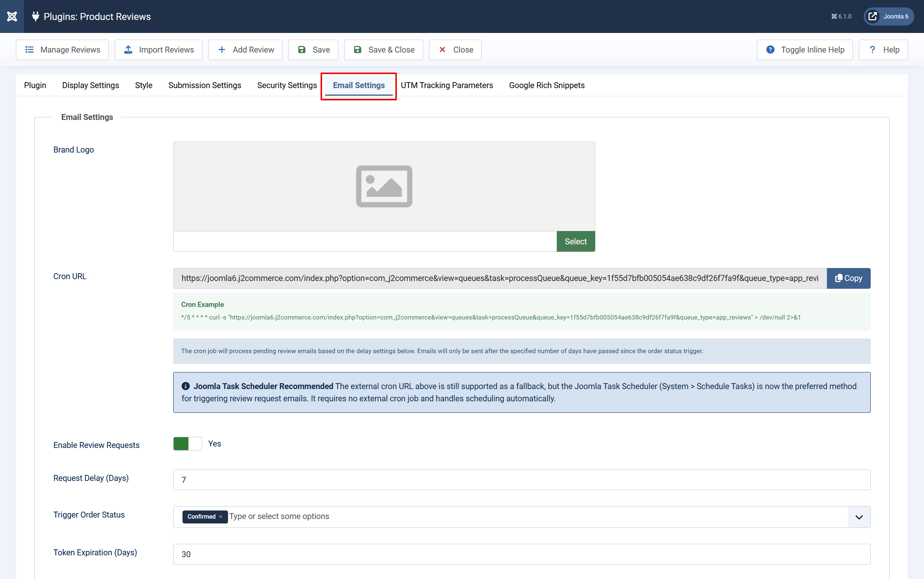The image size is (924, 579).
Task: Click Enable Review Requests label
Action: coord(97,445)
